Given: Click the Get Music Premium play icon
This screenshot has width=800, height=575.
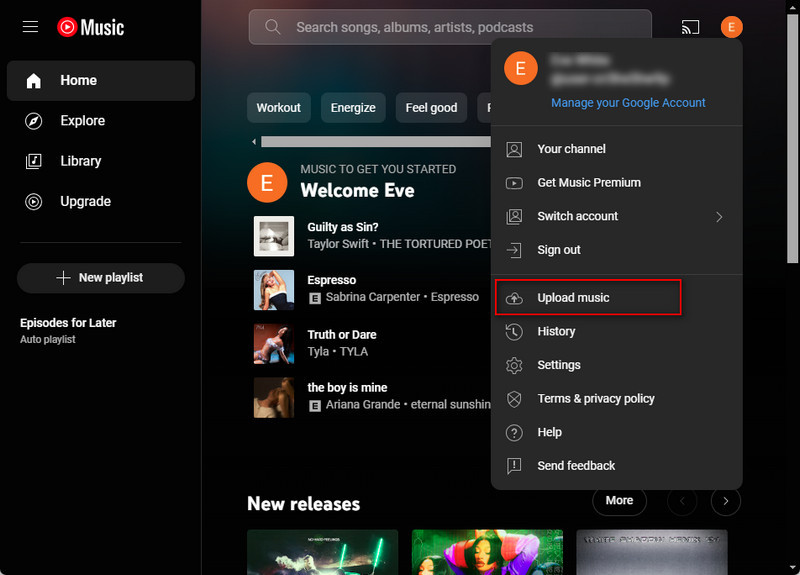Looking at the screenshot, I should click(514, 183).
